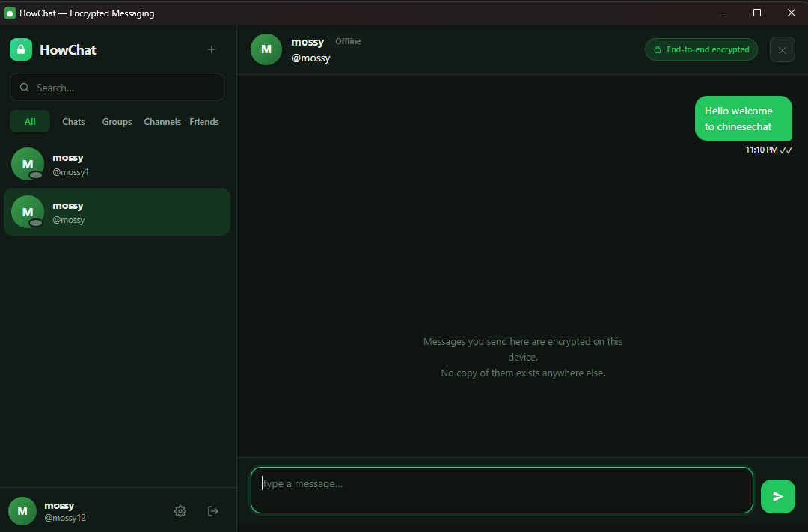Close the conversation with the X button
This screenshot has height=532, width=808.
(783, 50)
